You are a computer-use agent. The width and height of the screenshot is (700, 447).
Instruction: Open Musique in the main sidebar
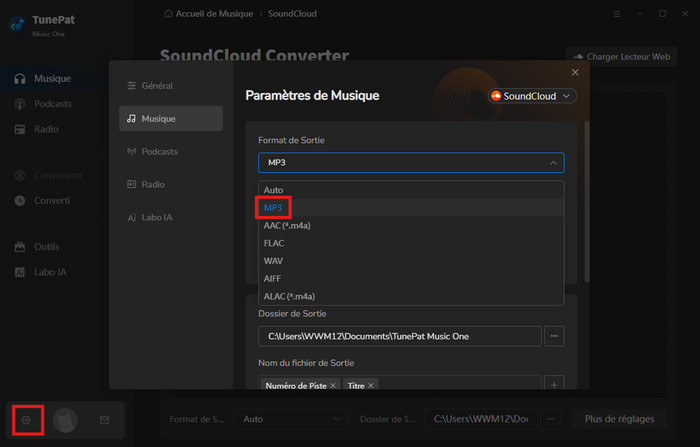click(x=54, y=79)
